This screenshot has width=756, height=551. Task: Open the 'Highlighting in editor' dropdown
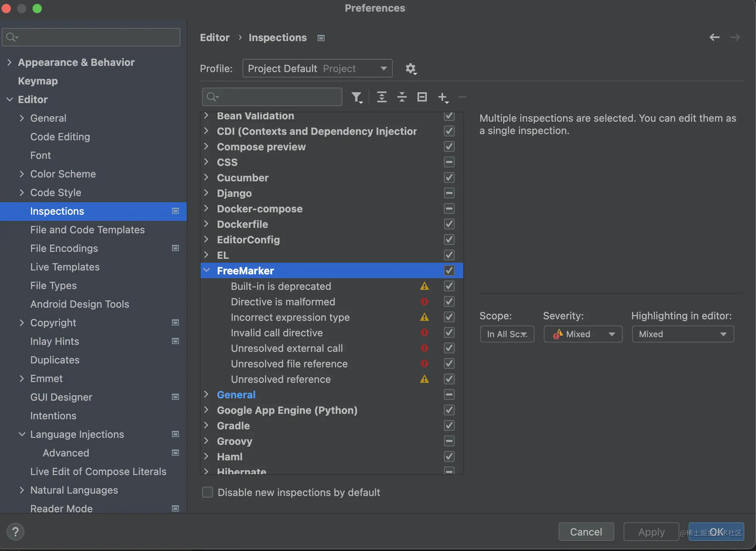point(682,334)
